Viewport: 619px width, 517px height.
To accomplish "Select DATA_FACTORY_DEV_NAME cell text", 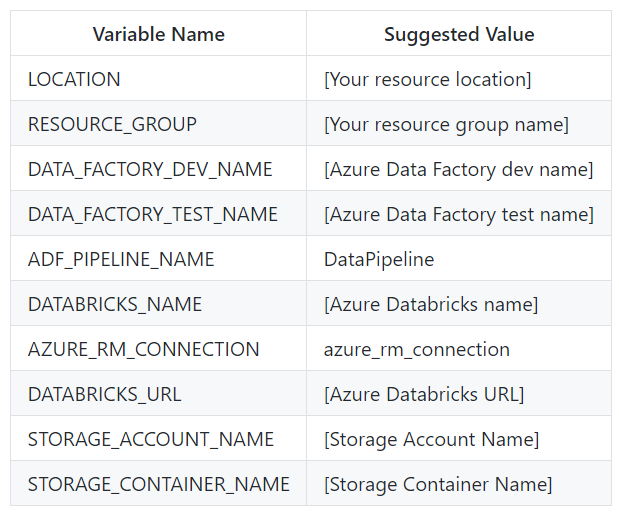I will pos(150,169).
